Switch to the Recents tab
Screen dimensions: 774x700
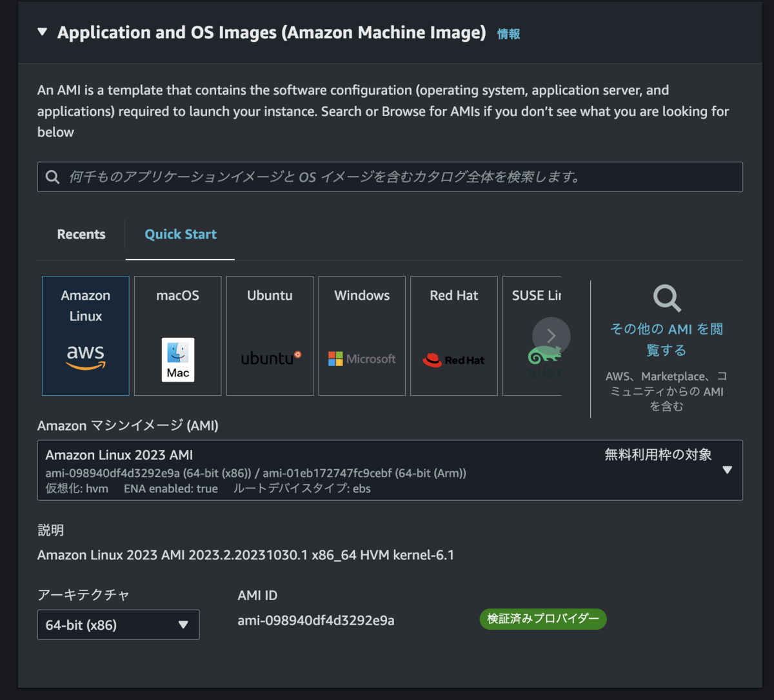pos(81,234)
